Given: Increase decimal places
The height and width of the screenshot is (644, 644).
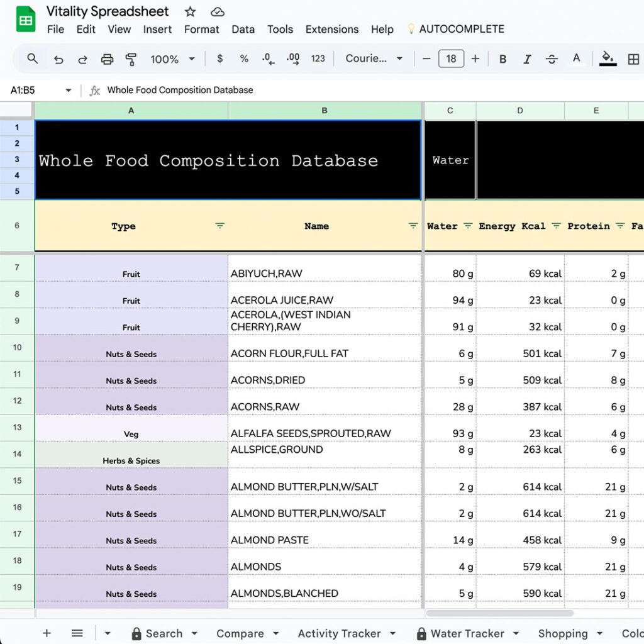Looking at the screenshot, I should coord(293,58).
